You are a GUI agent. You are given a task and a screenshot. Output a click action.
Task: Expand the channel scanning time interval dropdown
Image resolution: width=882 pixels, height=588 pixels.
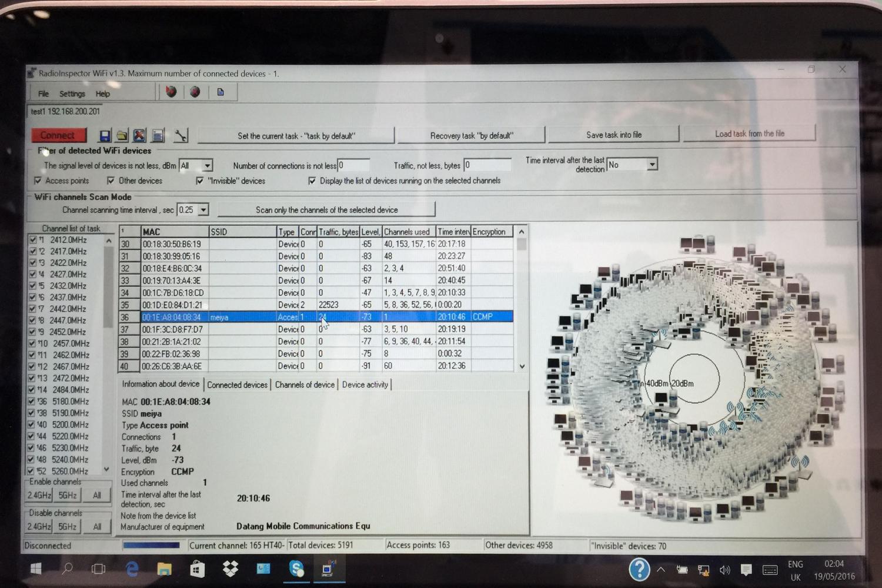tap(203, 210)
